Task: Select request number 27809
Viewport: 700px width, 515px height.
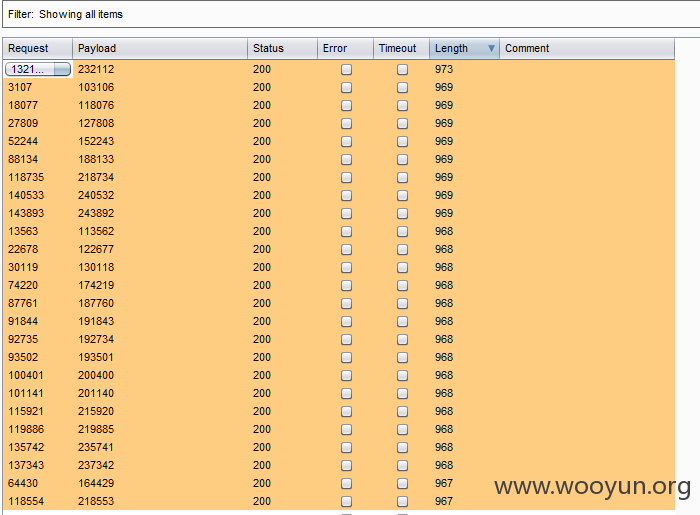Action: click(23, 123)
